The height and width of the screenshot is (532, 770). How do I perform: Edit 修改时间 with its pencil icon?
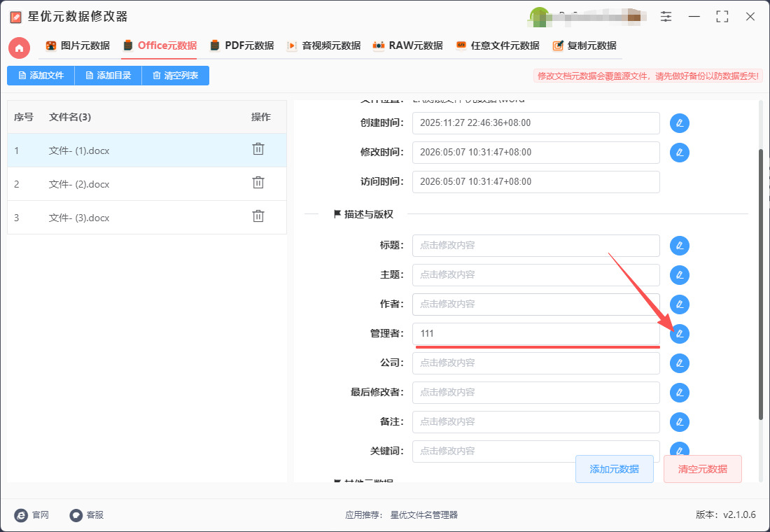click(680, 153)
